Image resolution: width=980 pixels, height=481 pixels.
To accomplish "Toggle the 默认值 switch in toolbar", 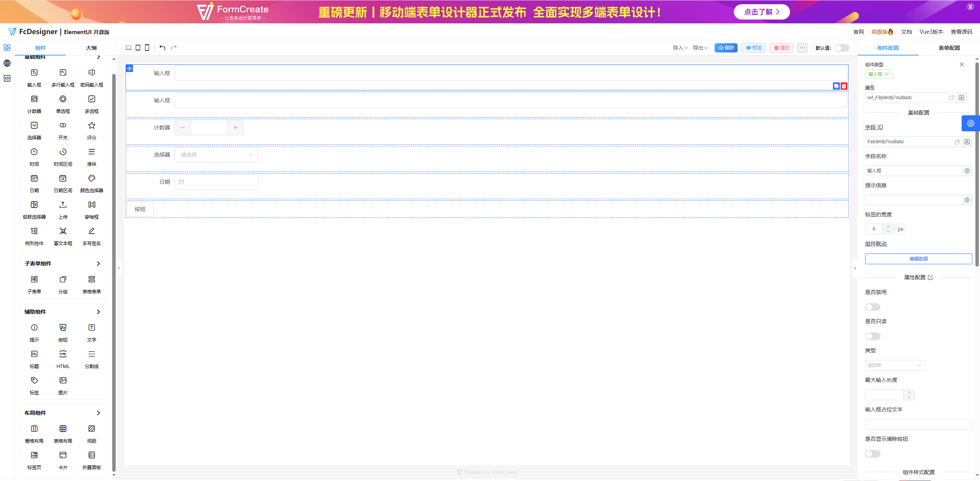I will (x=841, y=48).
